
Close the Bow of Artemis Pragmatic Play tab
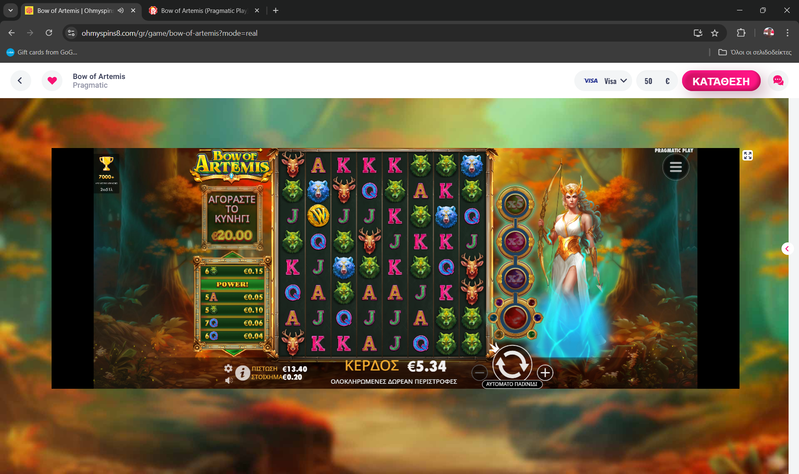[x=257, y=10]
